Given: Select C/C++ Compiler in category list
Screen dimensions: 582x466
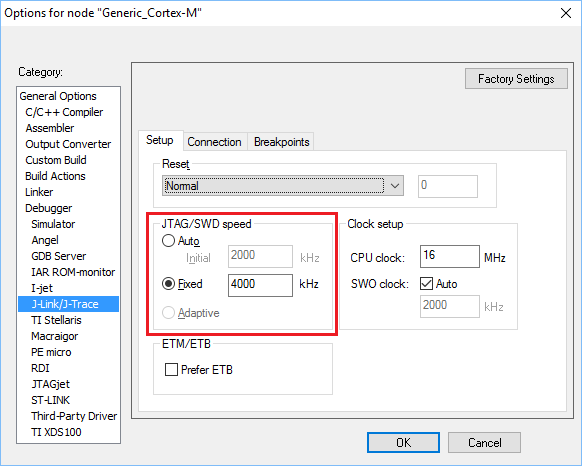Looking at the screenshot, I should [x=64, y=112].
